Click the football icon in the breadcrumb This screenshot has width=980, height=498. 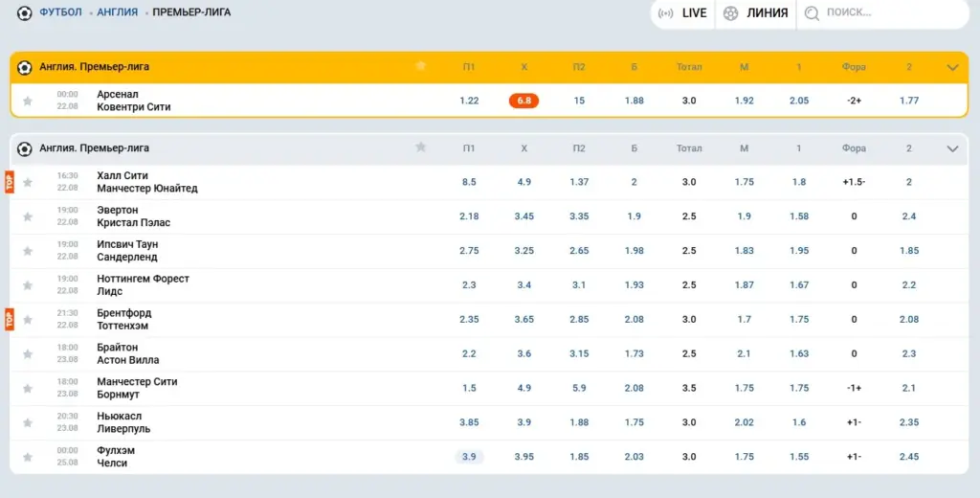click(24, 12)
